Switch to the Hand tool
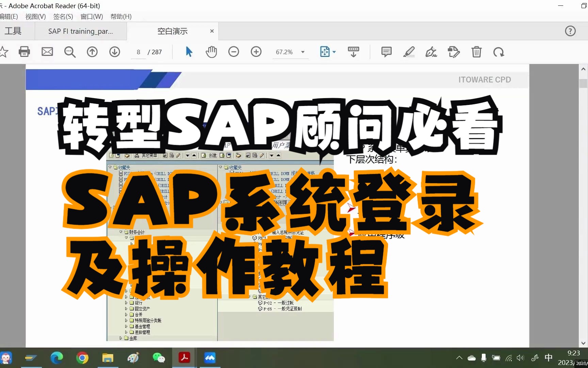The width and height of the screenshot is (588, 368). click(211, 52)
